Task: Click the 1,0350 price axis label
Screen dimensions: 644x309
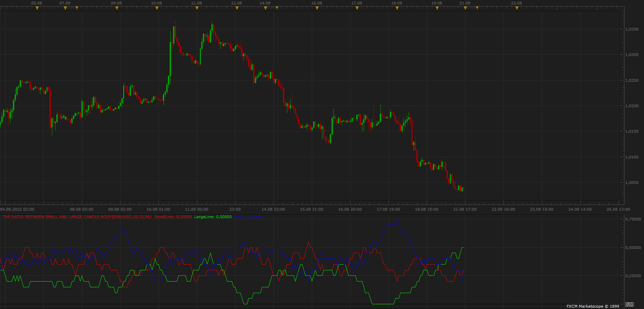Action: 632,29
